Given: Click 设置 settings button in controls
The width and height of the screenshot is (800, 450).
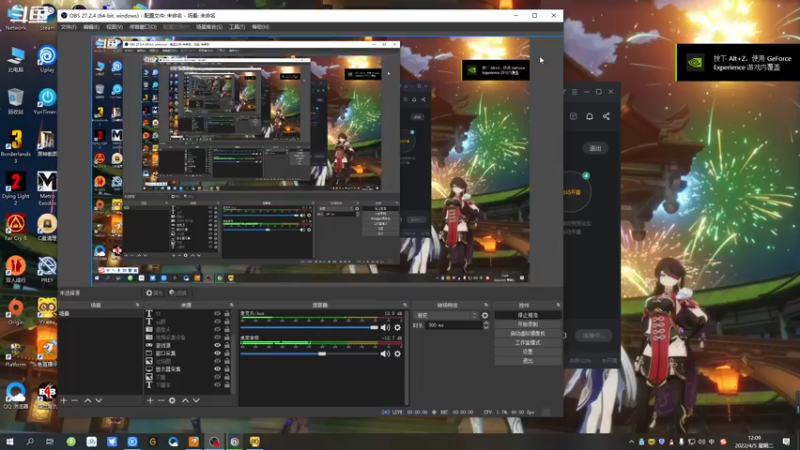Looking at the screenshot, I should pyautogui.click(x=528, y=352).
